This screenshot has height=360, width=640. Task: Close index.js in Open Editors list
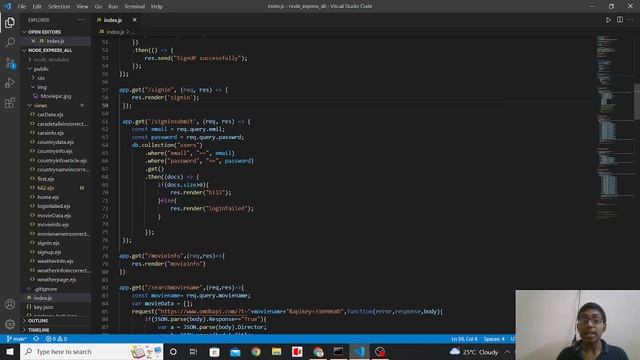33,41
